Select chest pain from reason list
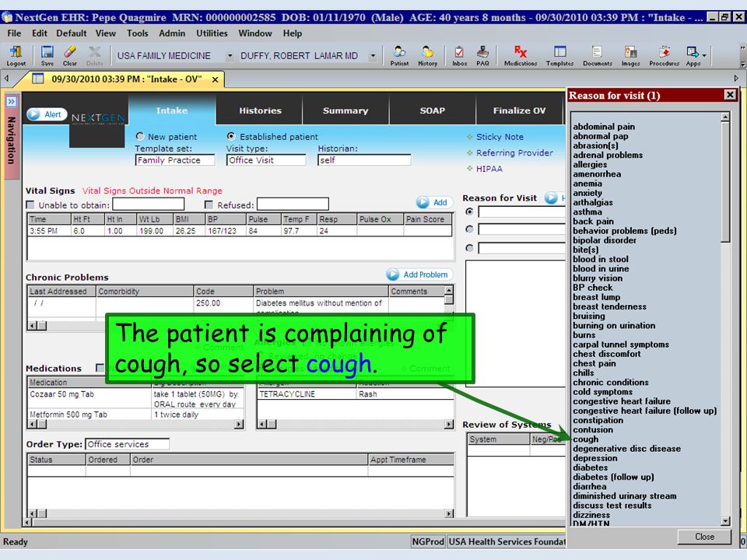Viewport: 747px width, 560px height. (x=594, y=363)
